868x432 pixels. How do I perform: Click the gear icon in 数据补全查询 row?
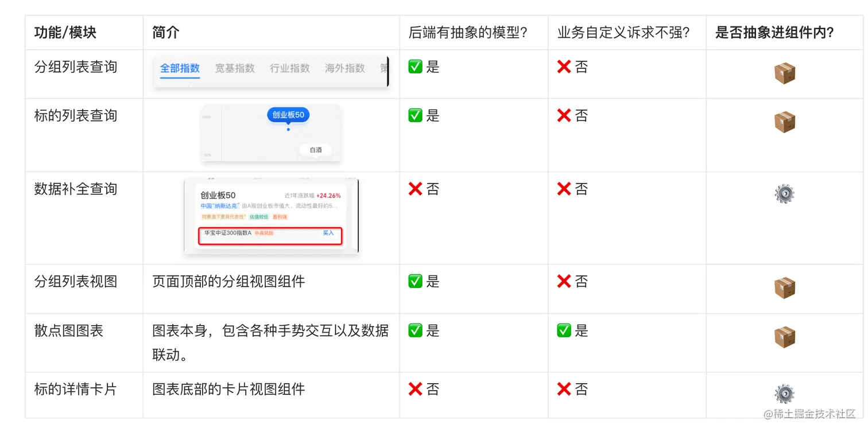point(784,194)
